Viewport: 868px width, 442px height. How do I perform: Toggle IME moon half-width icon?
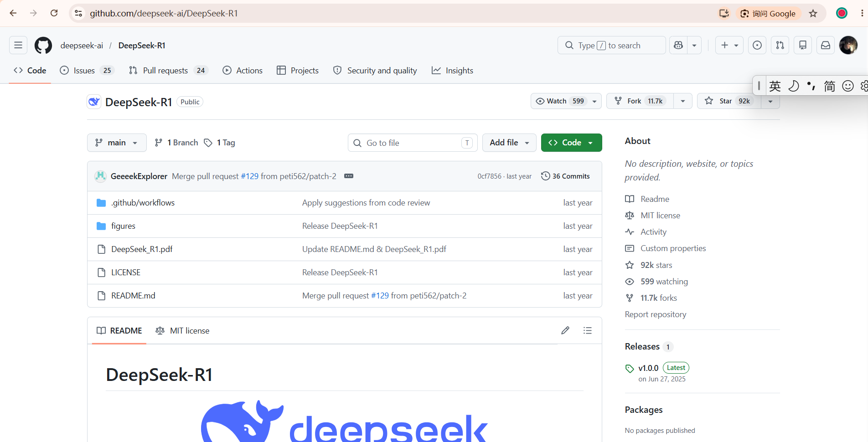793,86
